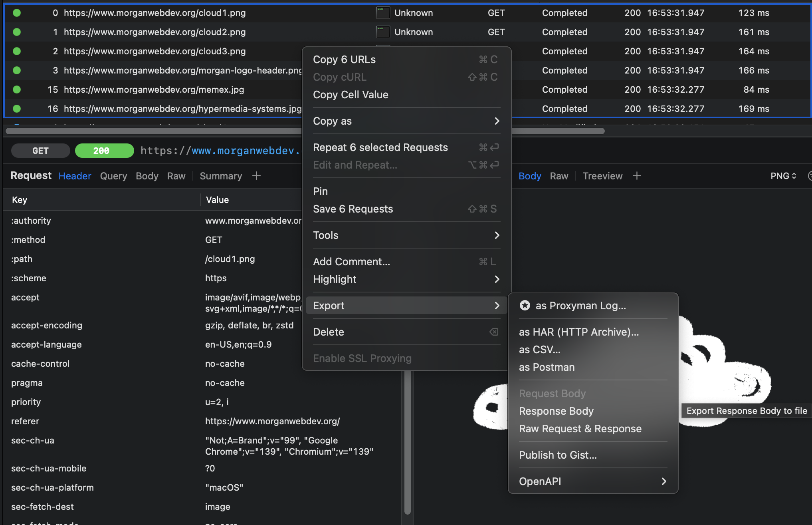The width and height of the screenshot is (812, 525).
Task: Select "as HAR (HTTP Archive)…" export option
Action: (579, 332)
